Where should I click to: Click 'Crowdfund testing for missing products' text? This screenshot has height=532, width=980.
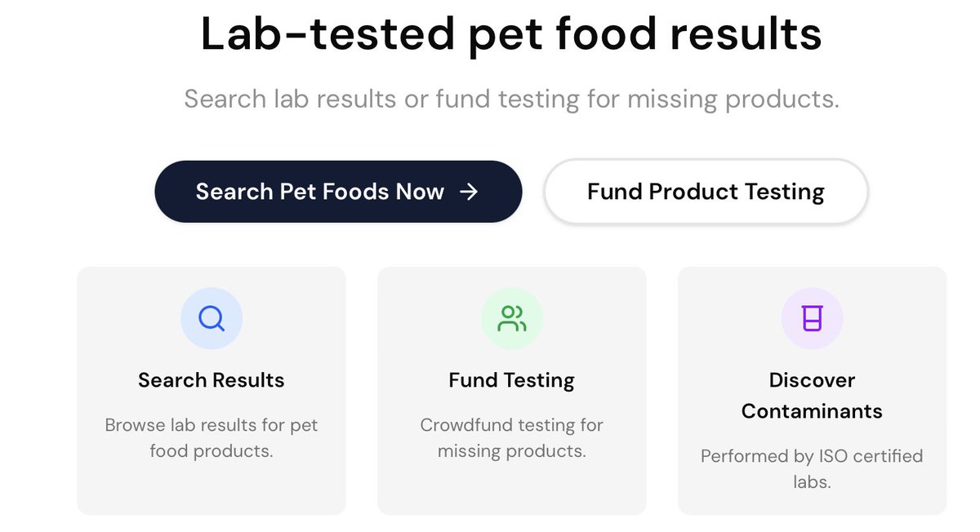coord(512,438)
